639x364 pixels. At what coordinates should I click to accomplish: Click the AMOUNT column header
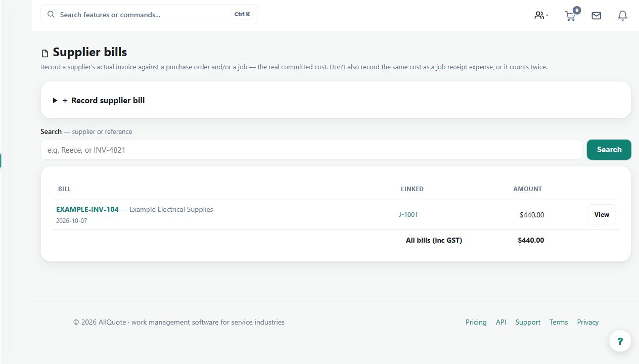click(527, 189)
